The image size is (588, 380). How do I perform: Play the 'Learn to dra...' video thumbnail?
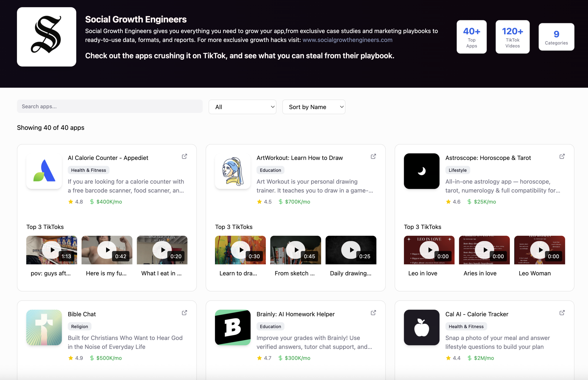(240, 250)
